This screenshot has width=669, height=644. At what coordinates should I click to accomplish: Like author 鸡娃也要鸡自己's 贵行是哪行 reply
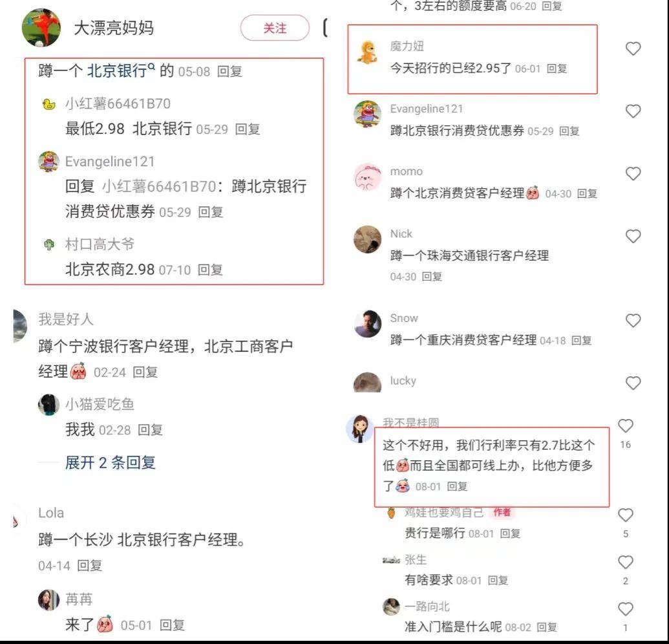click(626, 515)
